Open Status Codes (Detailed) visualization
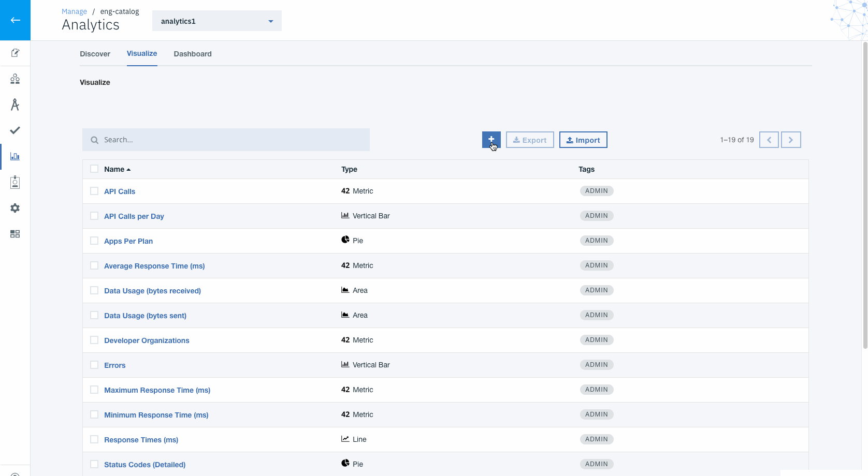868x476 pixels. tap(144, 465)
